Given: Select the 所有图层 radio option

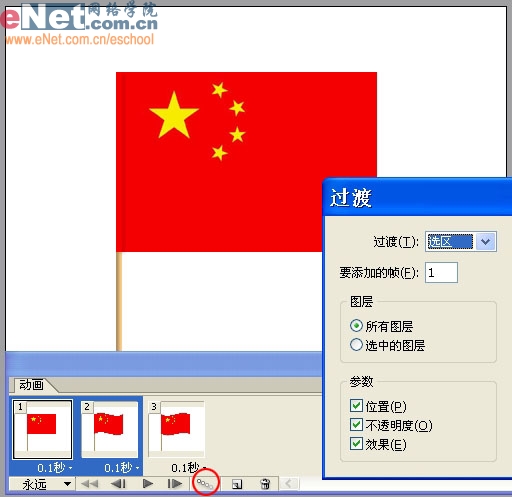Looking at the screenshot, I should coord(356,326).
